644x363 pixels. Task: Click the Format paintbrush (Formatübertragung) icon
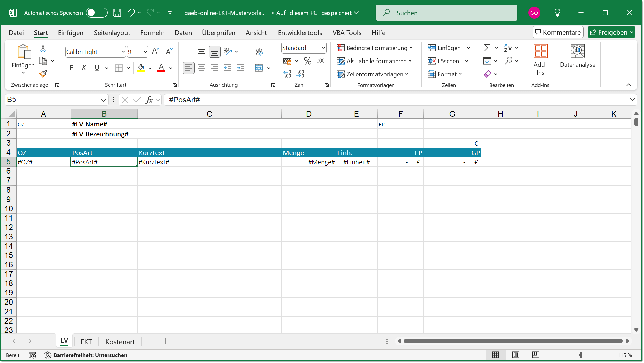(x=43, y=74)
